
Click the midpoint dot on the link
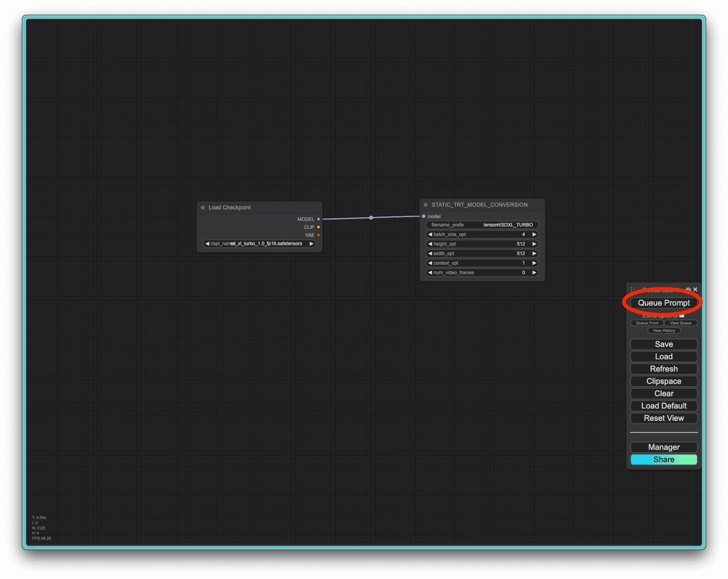371,218
